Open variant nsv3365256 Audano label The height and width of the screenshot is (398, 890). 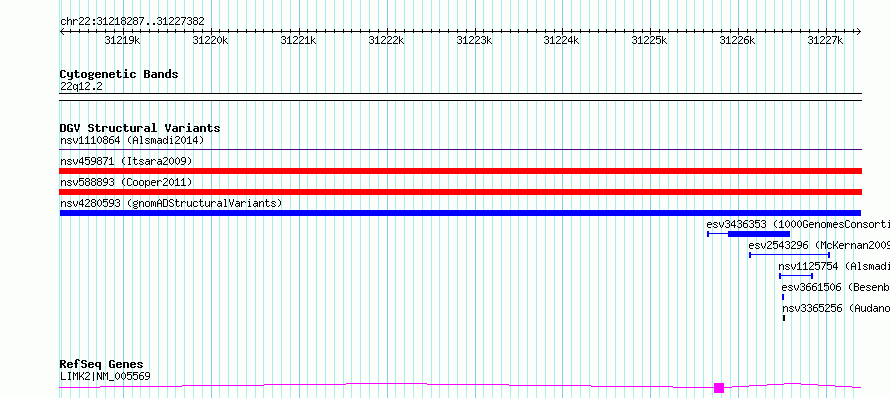836,308
